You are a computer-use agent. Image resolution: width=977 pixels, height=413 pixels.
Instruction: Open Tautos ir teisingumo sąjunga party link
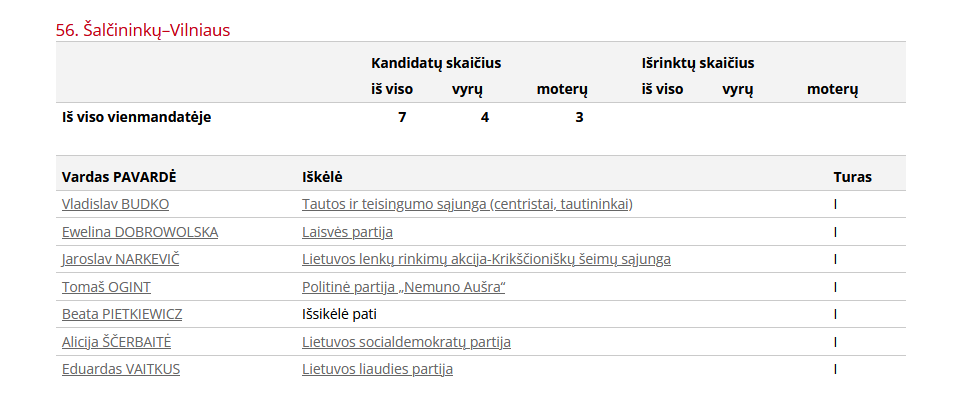(x=467, y=204)
